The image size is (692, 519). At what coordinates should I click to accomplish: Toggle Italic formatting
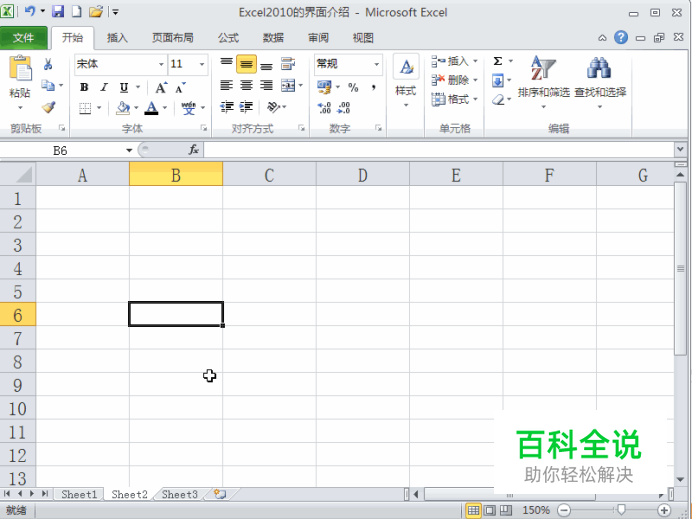tap(104, 87)
